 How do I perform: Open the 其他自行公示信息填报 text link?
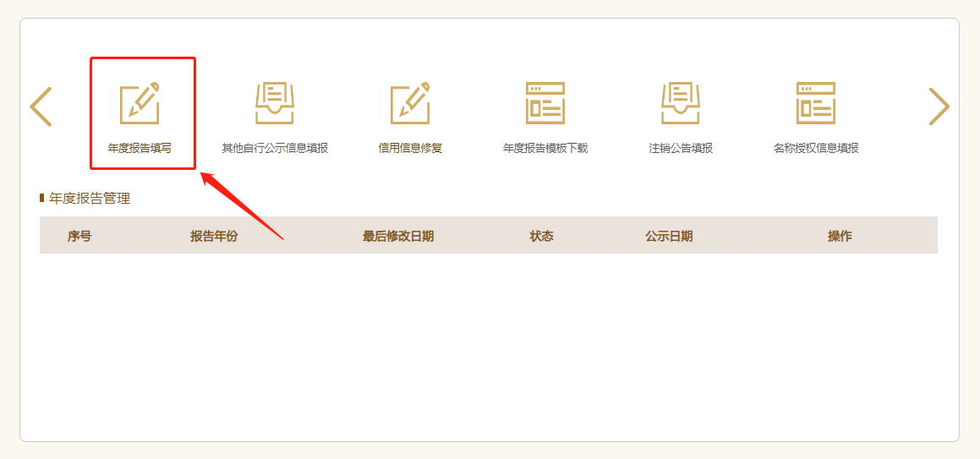275,148
